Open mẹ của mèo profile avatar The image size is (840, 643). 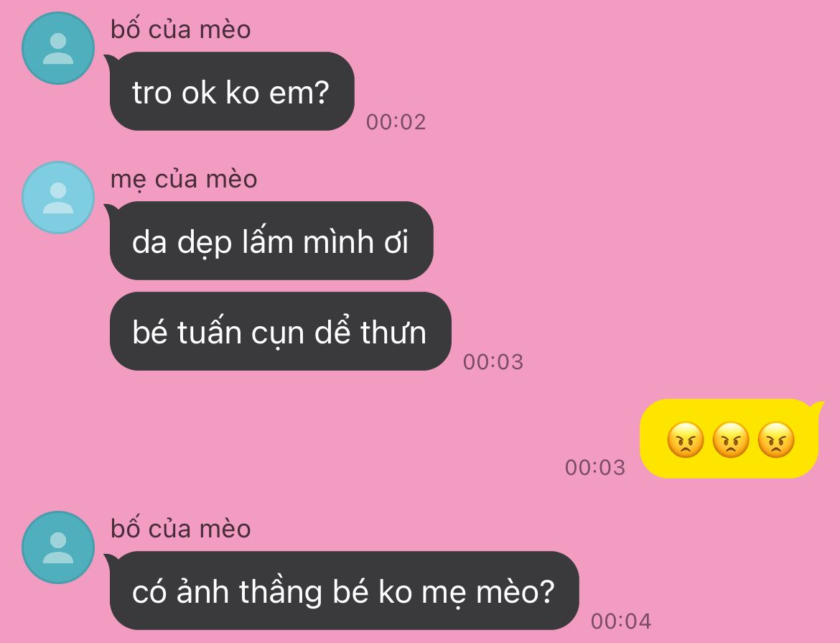coord(58,198)
